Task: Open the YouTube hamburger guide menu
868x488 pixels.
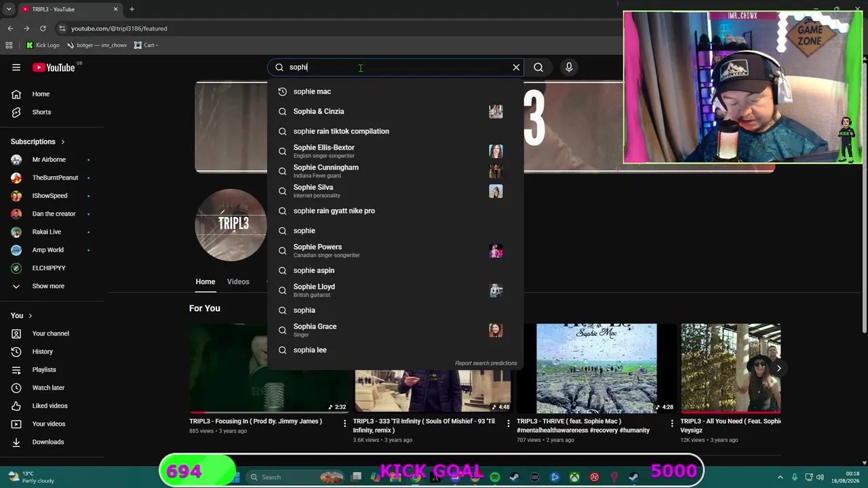Action: 16,67
